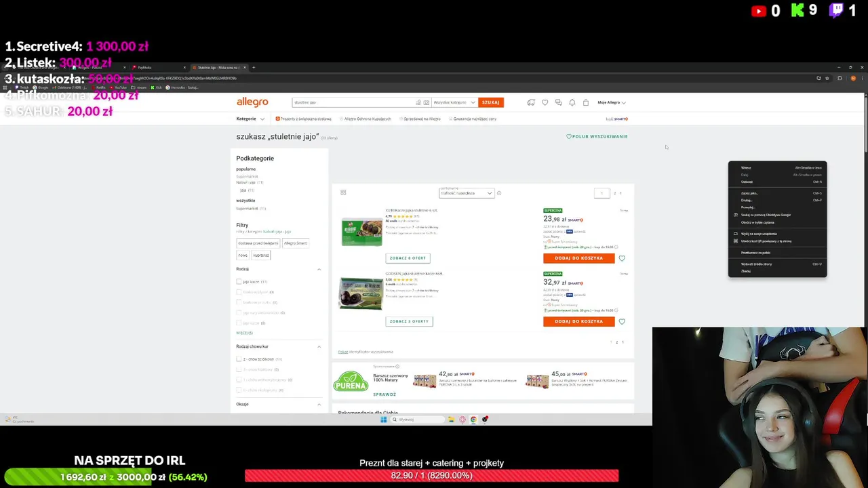Click Windows taskbar search box
This screenshot has height=488, width=868.
[x=417, y=420]
